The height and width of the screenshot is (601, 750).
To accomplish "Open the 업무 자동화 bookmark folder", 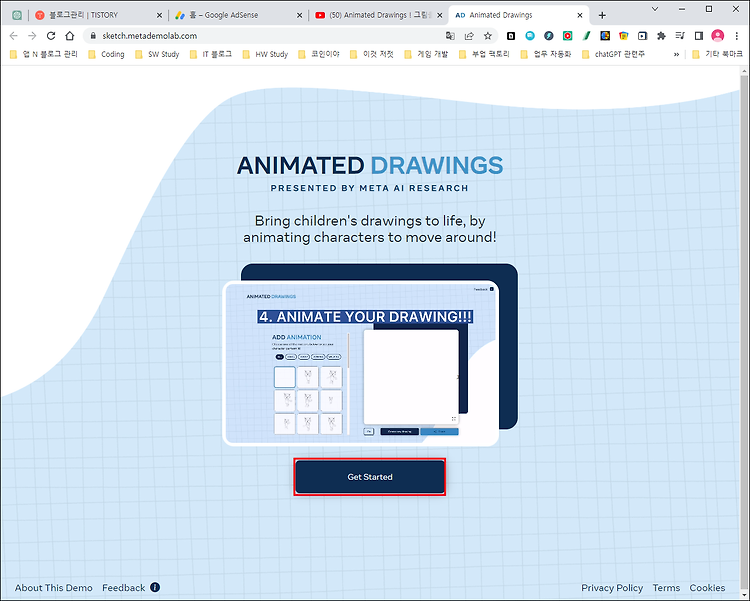I will coord(546,55).
